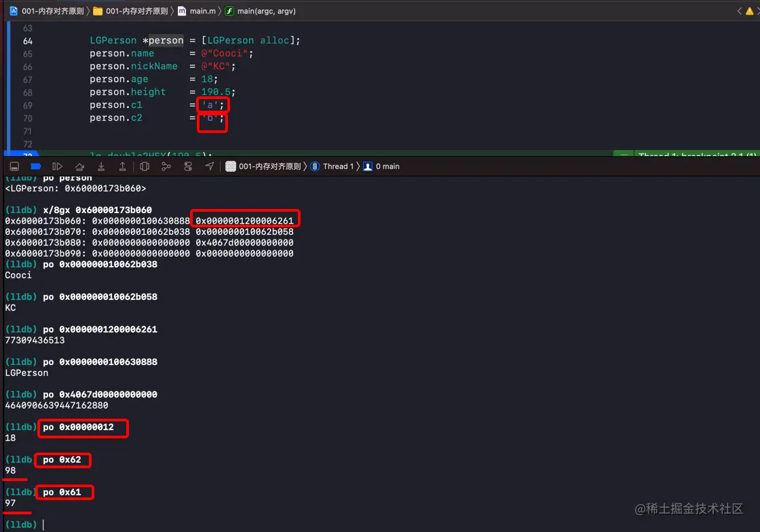Click the value 190.5 on line 68

coord(216,92)
